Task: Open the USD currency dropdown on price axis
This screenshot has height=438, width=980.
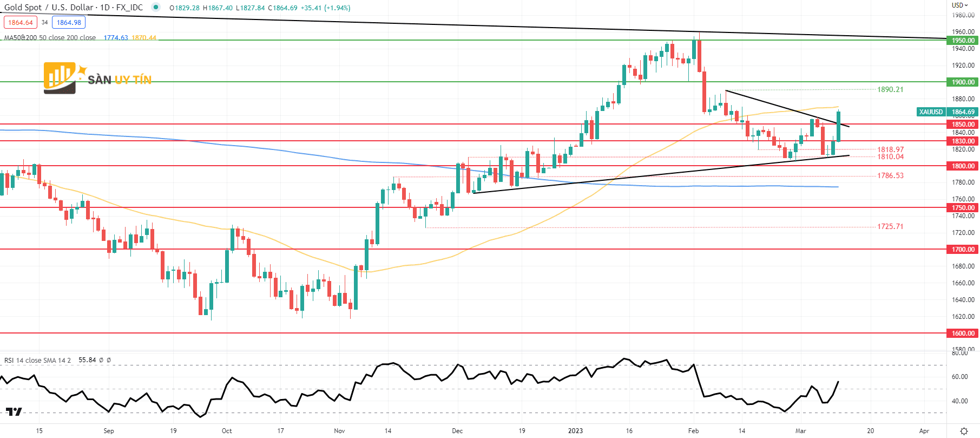Action: [x=960, y=5]
